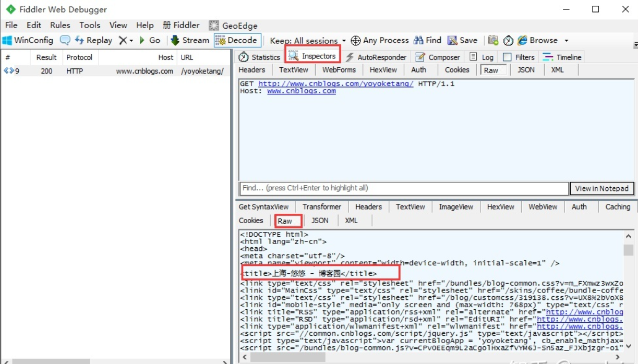
Task: Click the Remove X toolbar icon
Action: pyautogui.click(x=122, y=40)
